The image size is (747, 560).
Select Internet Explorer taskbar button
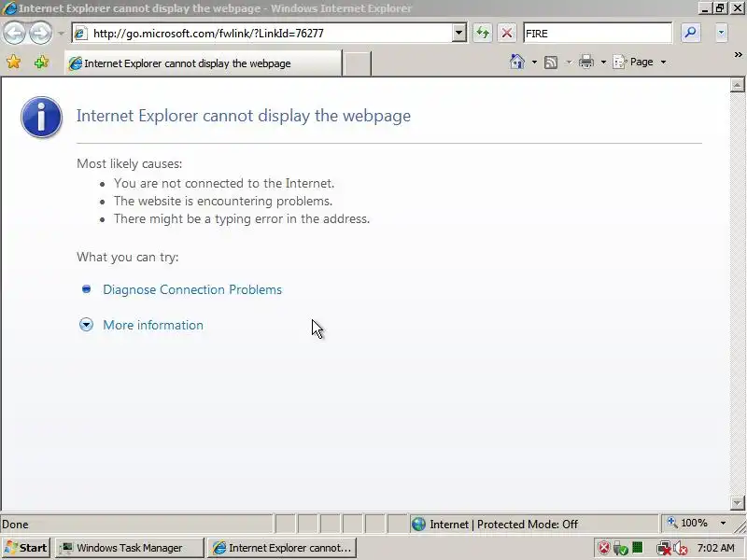tap(282, 548)
